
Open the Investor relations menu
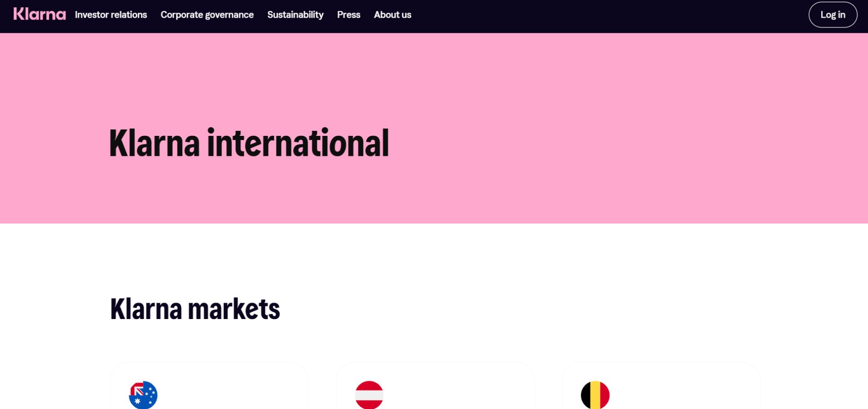[x=111, y=15]
